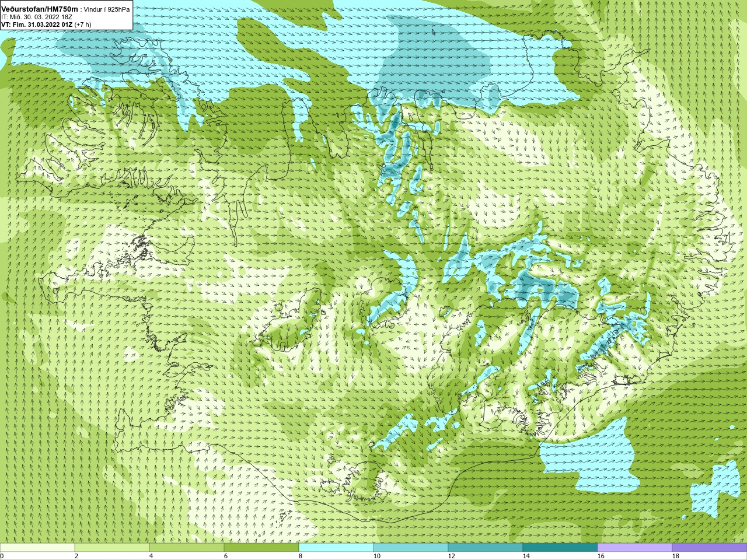The image size is (747, 560).
Task: Click the Veðurstofan/HM750m title text
Action: pyautogui.click(x=40, y=9)
